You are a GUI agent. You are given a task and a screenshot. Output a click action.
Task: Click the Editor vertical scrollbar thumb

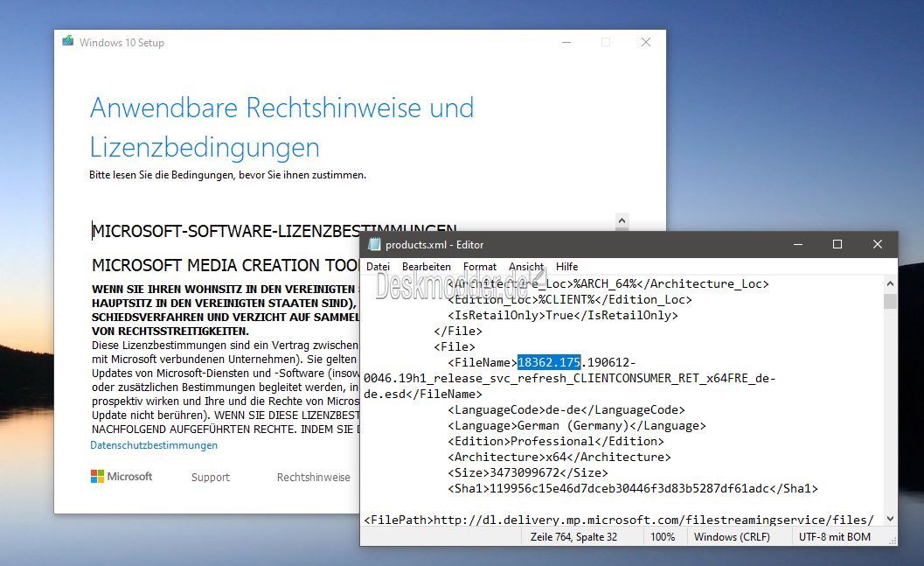point(890,301)
